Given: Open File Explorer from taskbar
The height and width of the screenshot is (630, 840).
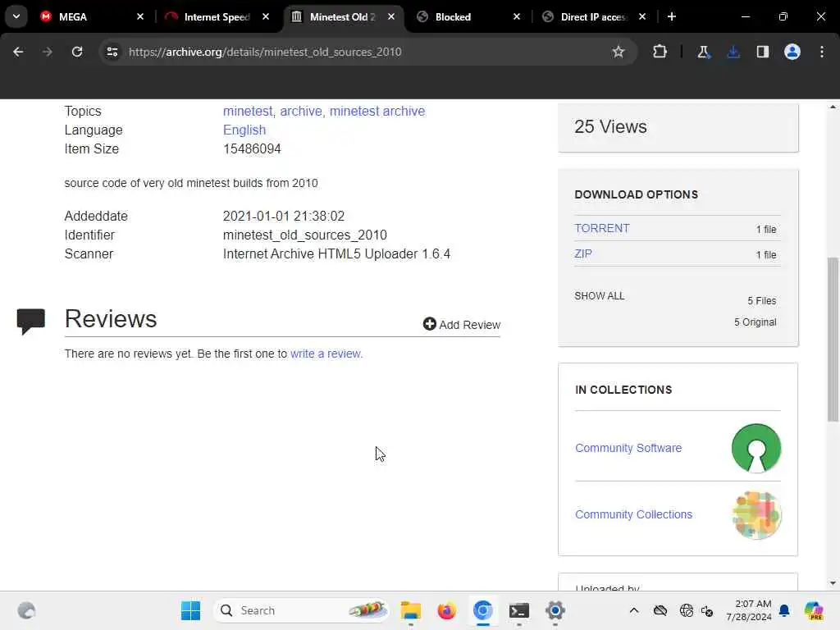Looking at the screenshot, I should pos(411,610).
